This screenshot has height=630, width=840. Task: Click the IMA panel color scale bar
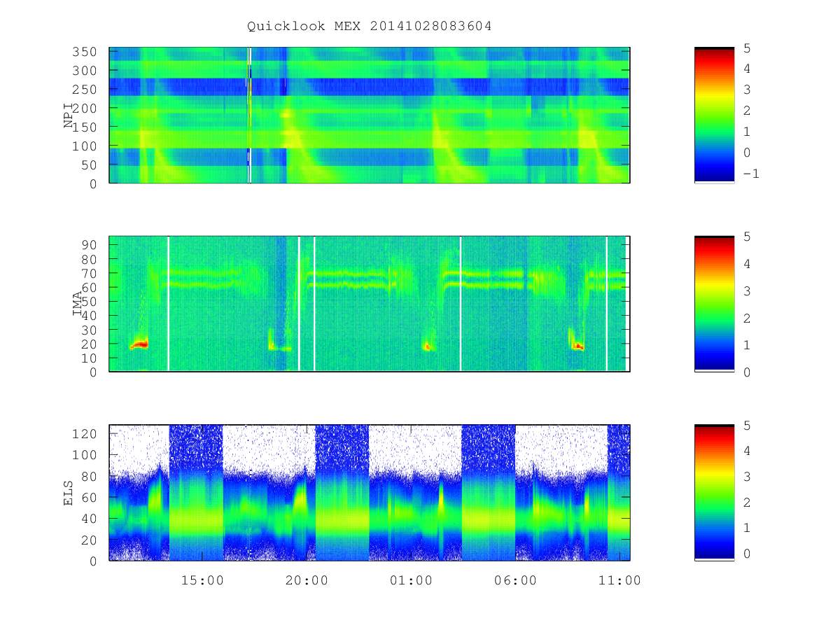tap(714, 304)
